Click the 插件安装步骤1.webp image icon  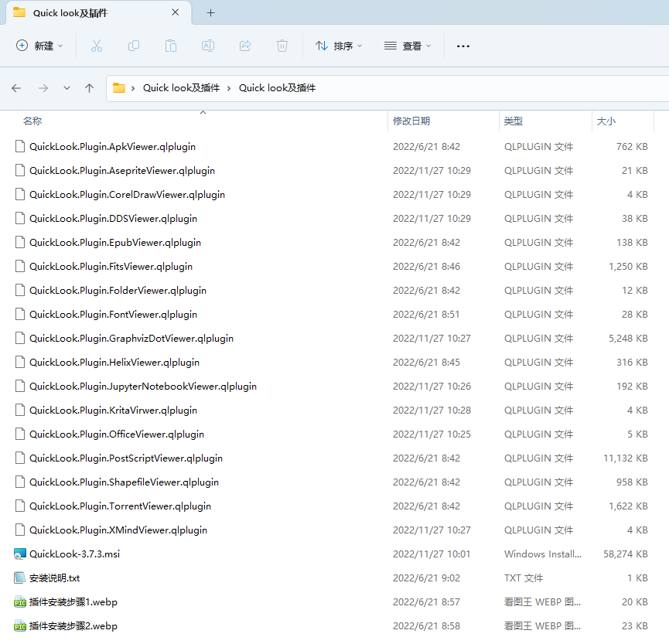[20, 601]
